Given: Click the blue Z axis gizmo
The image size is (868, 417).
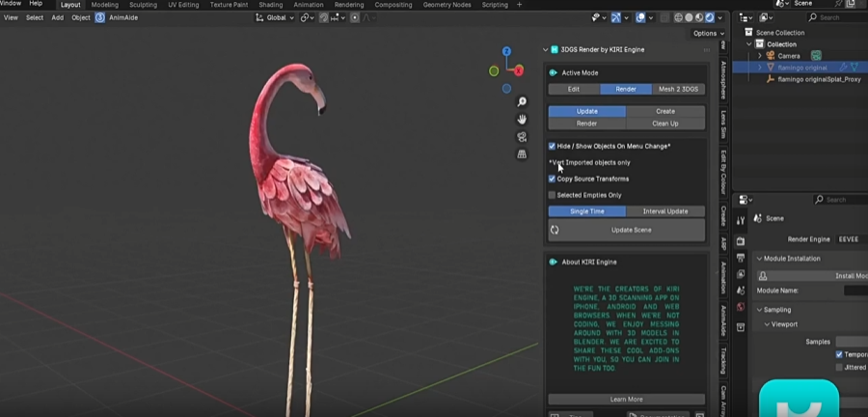Looking at the screenshot, I should pyautogui.click(x=508, y=53).
